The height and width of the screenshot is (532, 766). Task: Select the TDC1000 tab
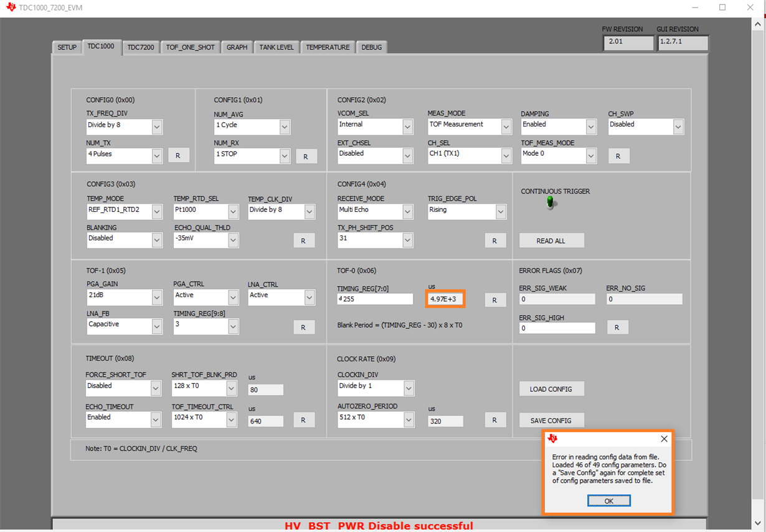pos(101,46)
